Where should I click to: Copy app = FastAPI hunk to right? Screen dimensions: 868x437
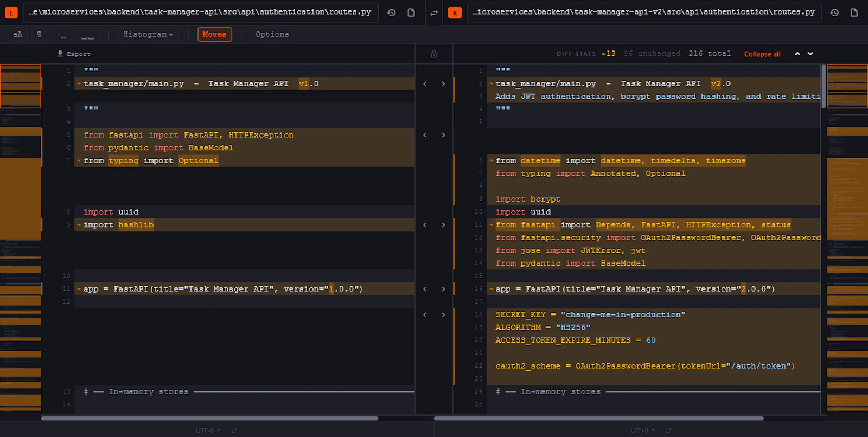click(x=443, y=289)
